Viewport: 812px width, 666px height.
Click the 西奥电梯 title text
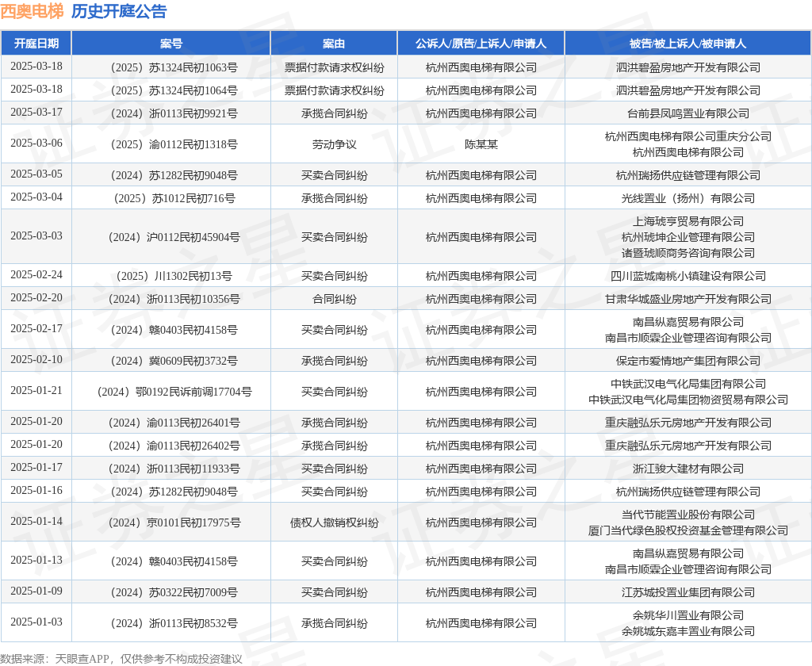(32, 11)
